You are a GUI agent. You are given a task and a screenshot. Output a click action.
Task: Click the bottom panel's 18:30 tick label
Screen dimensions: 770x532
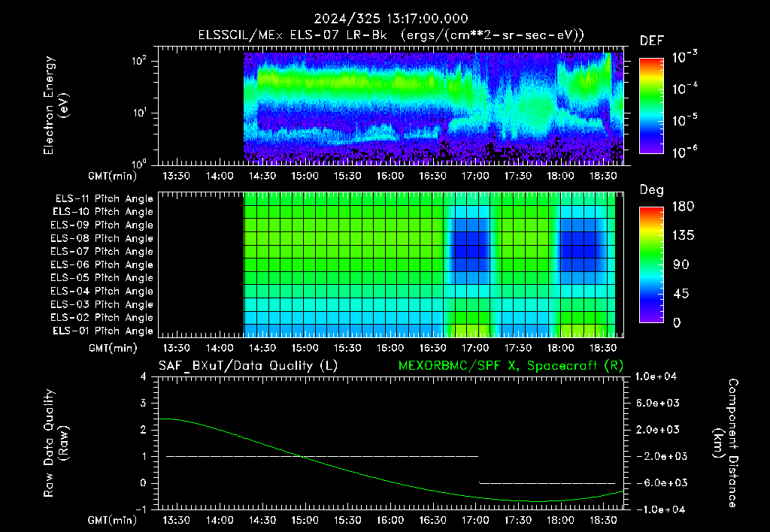click(x=602, y=520)
